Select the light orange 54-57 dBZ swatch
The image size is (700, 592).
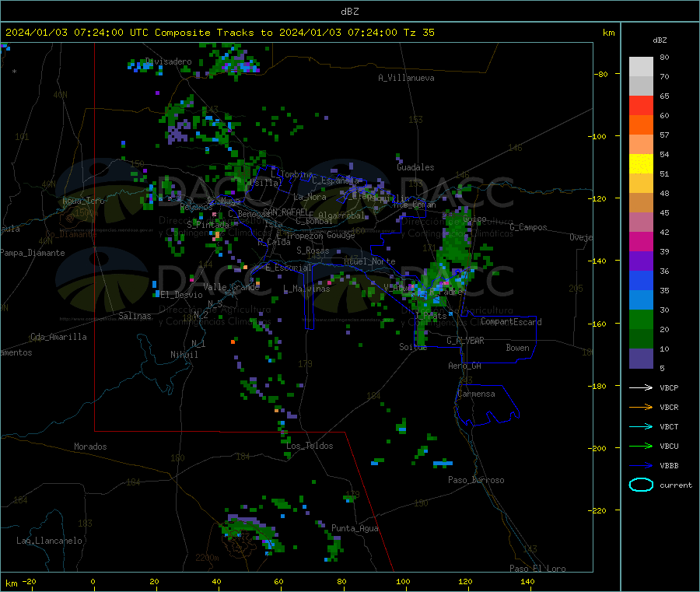coord(641,144)
